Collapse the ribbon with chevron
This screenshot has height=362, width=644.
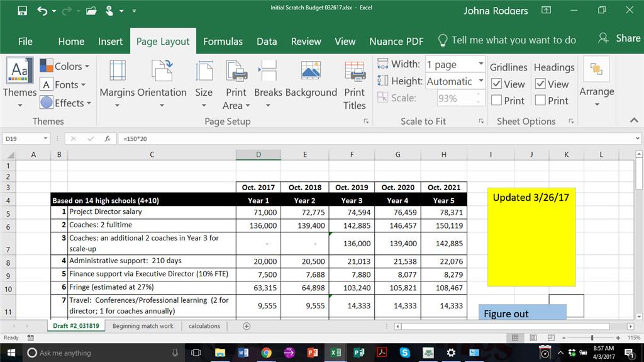tap(634, 120)
